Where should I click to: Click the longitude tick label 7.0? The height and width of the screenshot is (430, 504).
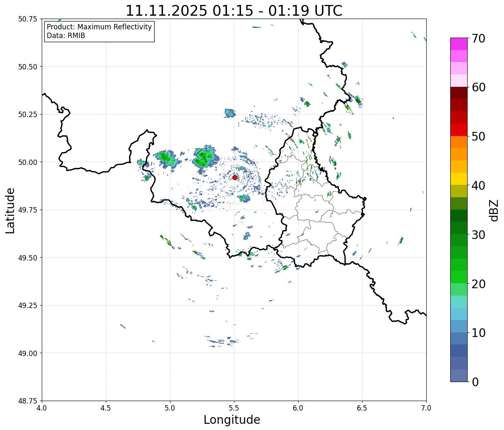426,408
